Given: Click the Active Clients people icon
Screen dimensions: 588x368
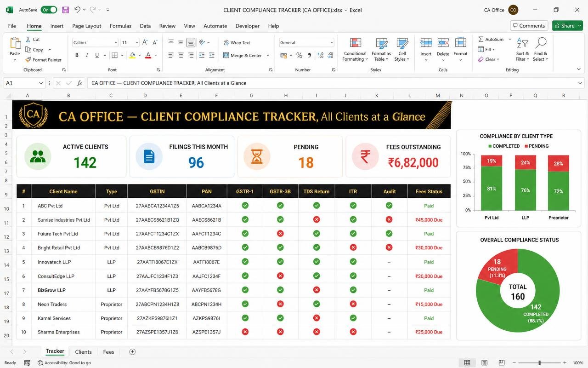Looking at the screenshot, I should (x=38, y=156).
